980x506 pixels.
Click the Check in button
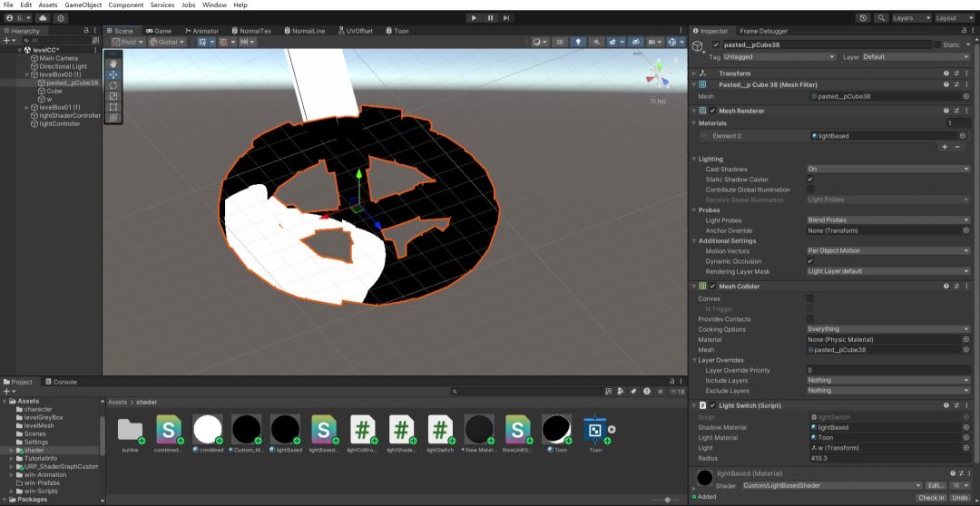931,497
